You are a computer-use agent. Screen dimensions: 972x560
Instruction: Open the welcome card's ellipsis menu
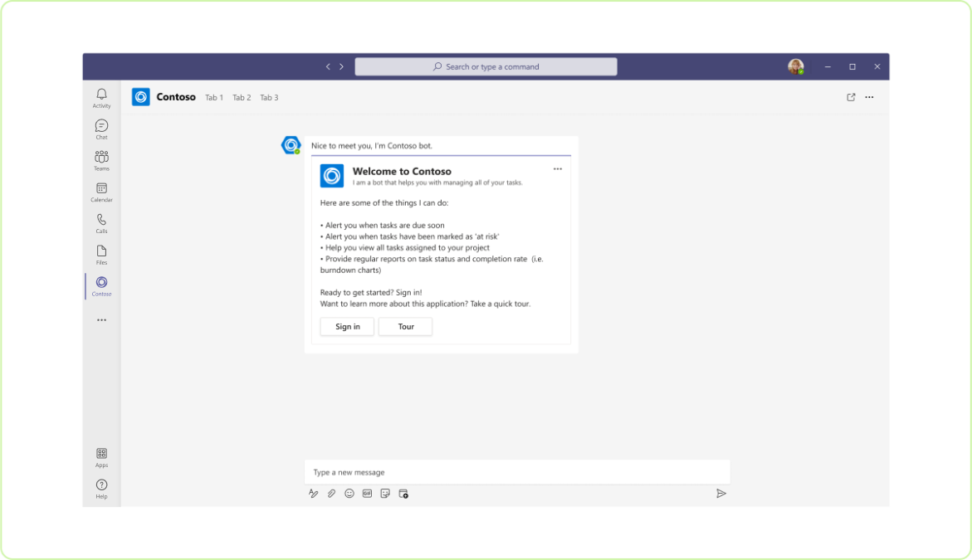point(558,169)
